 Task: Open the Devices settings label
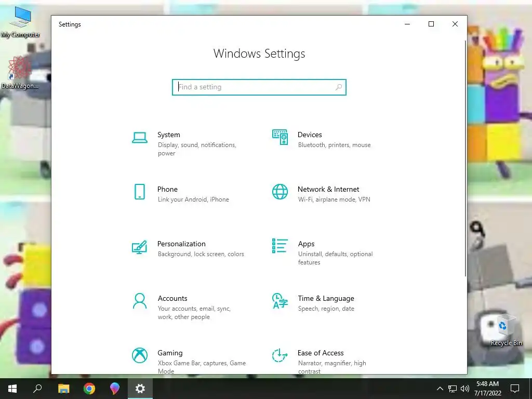pos(310,135)
